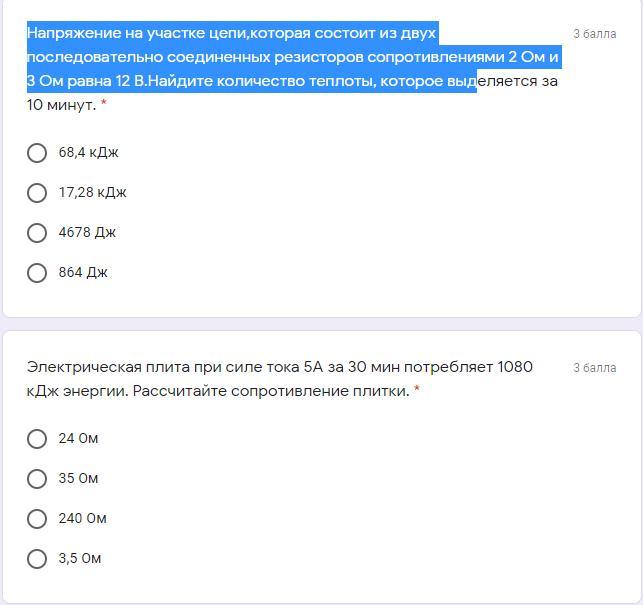Pick the 4678 Дж radio button
643x605 pixels.
coord(37,233)
